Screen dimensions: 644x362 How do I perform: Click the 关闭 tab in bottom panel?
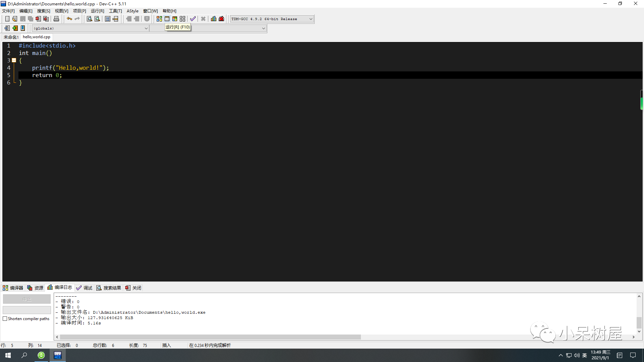point(133,288)
